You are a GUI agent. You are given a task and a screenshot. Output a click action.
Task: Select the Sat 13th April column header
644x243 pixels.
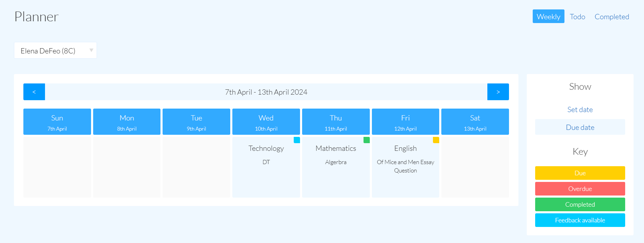[x=475, y=122]
